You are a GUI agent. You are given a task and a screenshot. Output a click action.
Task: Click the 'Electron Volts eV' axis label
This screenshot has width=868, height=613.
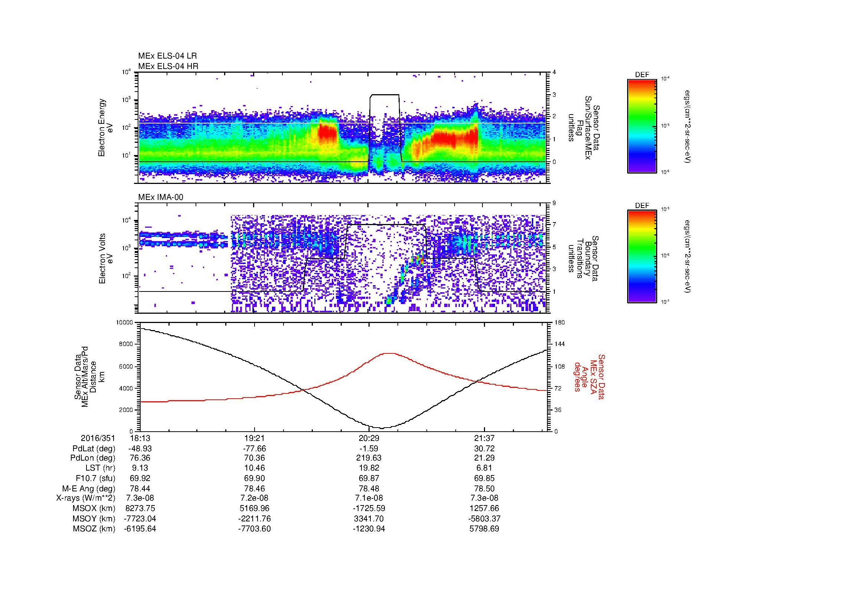coord(105,258)
